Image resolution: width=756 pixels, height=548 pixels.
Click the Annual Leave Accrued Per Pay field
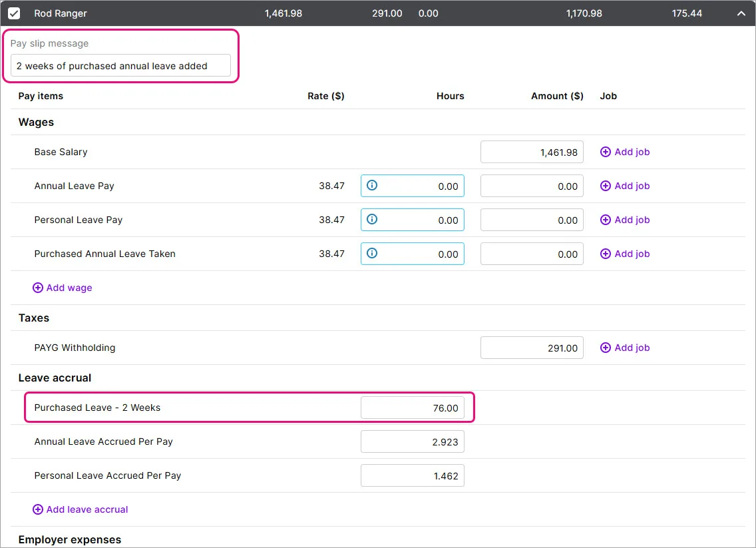[413, 441]
